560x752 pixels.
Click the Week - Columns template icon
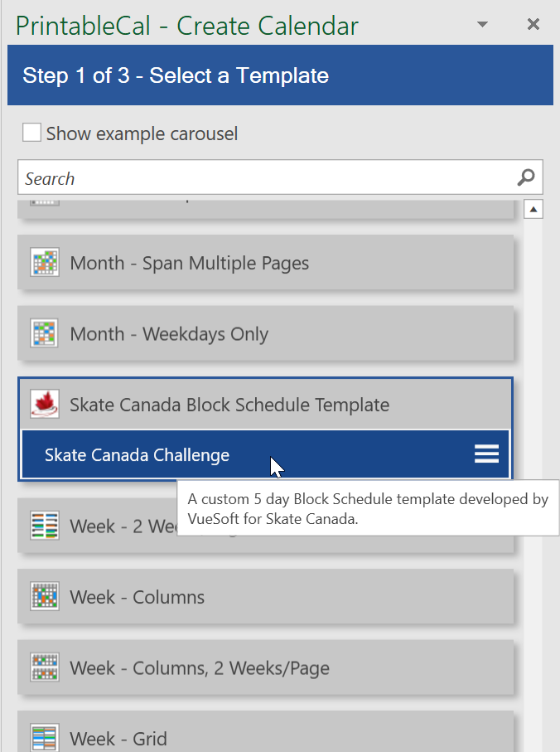(45, 597)
